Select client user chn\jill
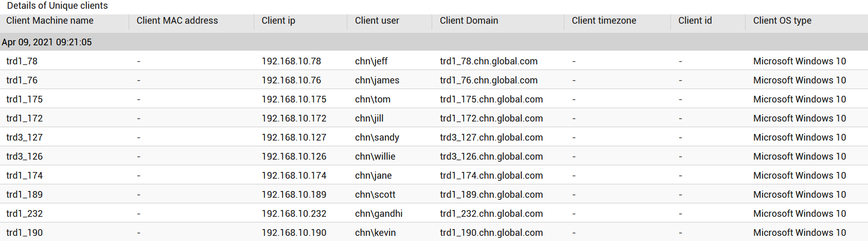Viewport: 868px width, 241px height. [x=369, y=118]
